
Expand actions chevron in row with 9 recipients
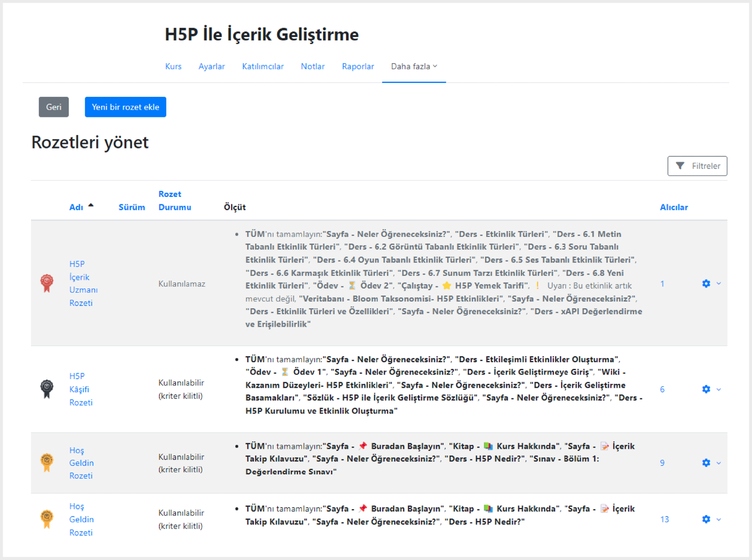click(x=719, y=463)
